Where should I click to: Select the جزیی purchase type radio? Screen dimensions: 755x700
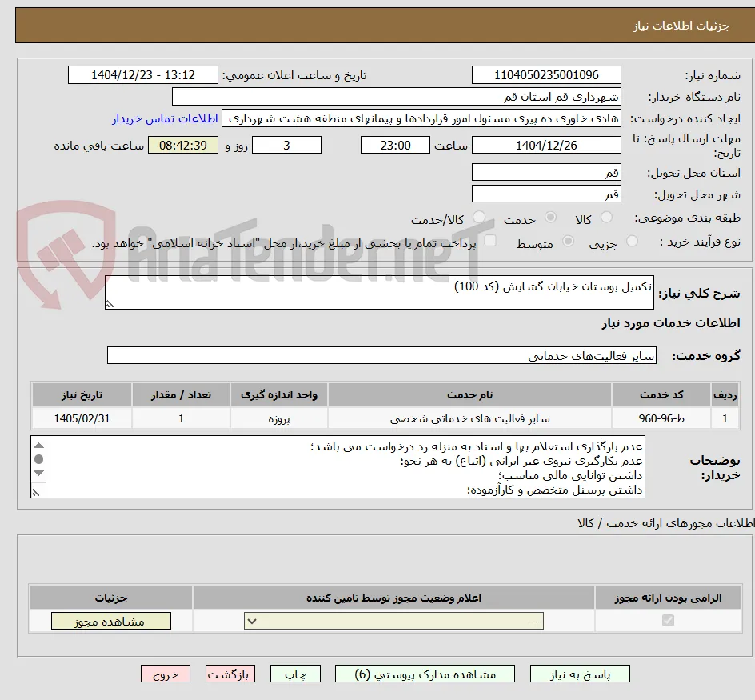point(632,241)
